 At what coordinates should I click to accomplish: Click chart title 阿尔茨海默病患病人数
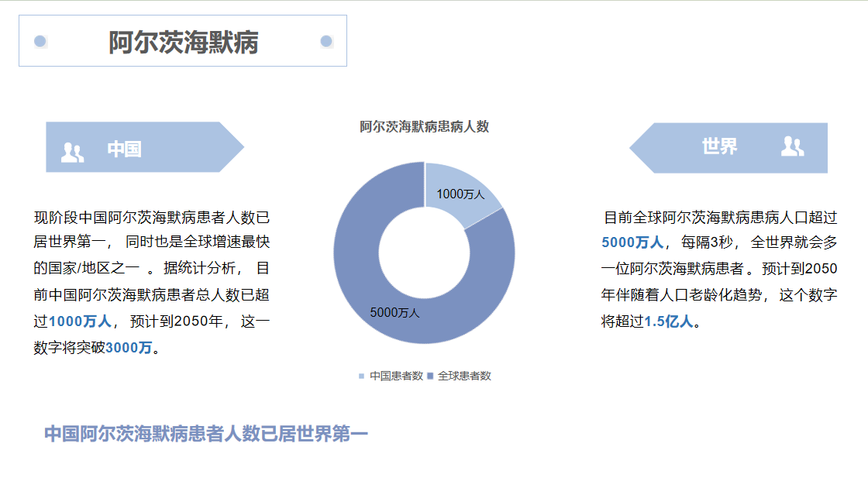pos(424,127)
